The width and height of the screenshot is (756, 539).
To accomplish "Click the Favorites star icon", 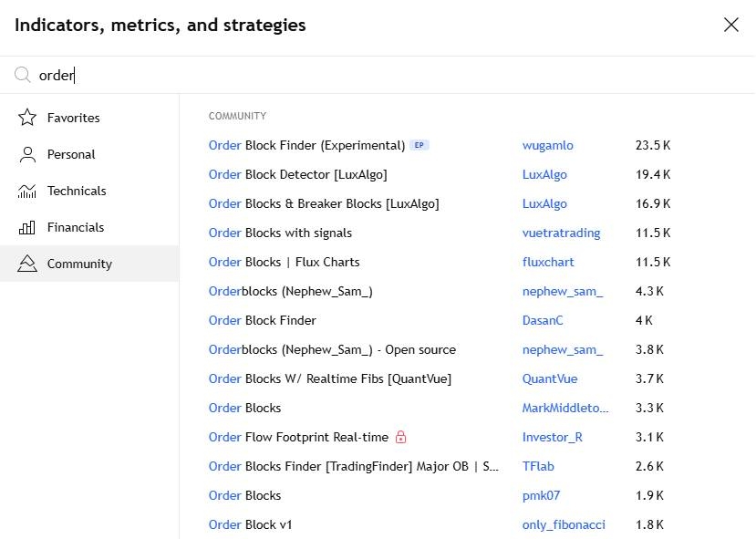I will pyautogui.click(x=27, y=118).
